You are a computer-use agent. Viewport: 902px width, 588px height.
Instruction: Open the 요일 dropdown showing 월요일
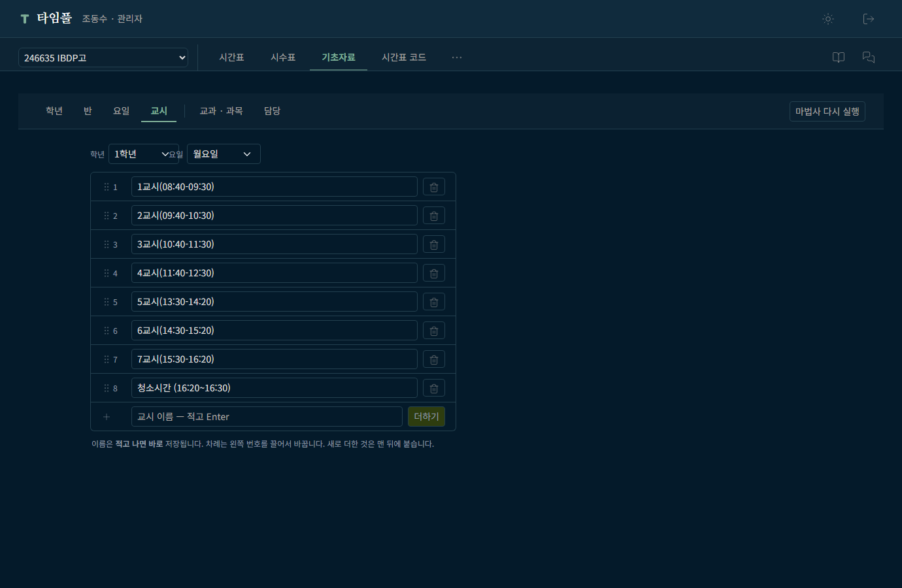point(224,154)
